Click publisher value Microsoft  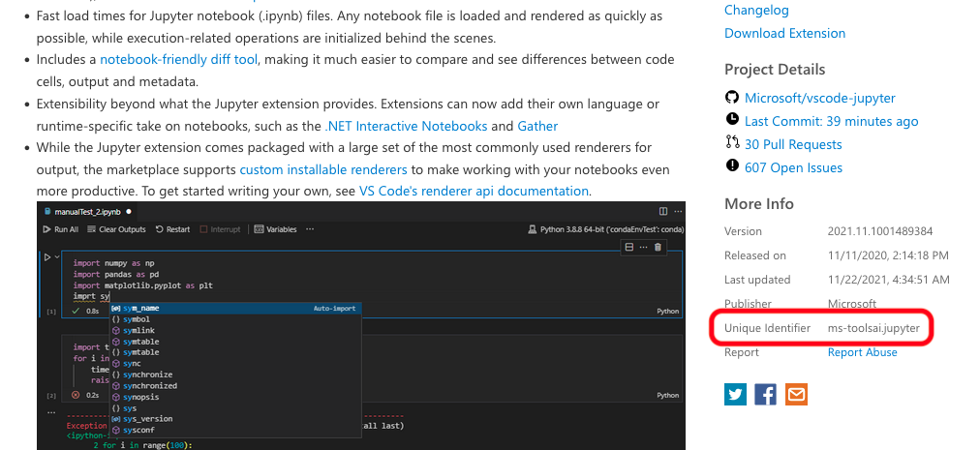tap(852, 304)
